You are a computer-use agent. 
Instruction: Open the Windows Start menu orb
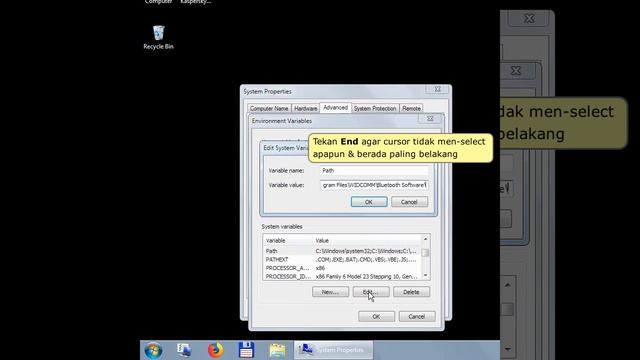[153, 351]
